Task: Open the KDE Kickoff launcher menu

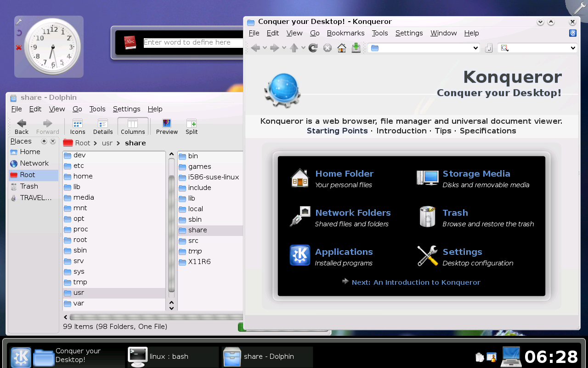Action: pos(21,357)
